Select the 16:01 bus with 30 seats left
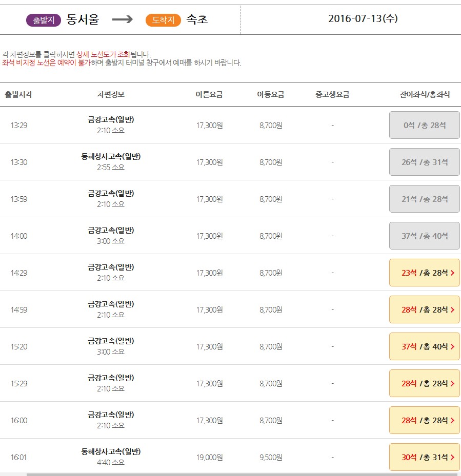The image size is (461, 476). (424, 457)
